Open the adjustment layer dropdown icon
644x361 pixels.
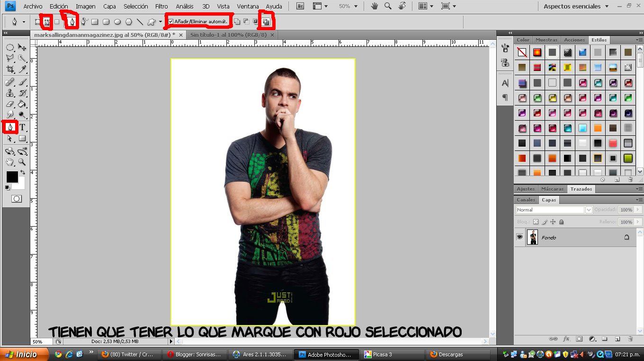[x=592, y=339]
